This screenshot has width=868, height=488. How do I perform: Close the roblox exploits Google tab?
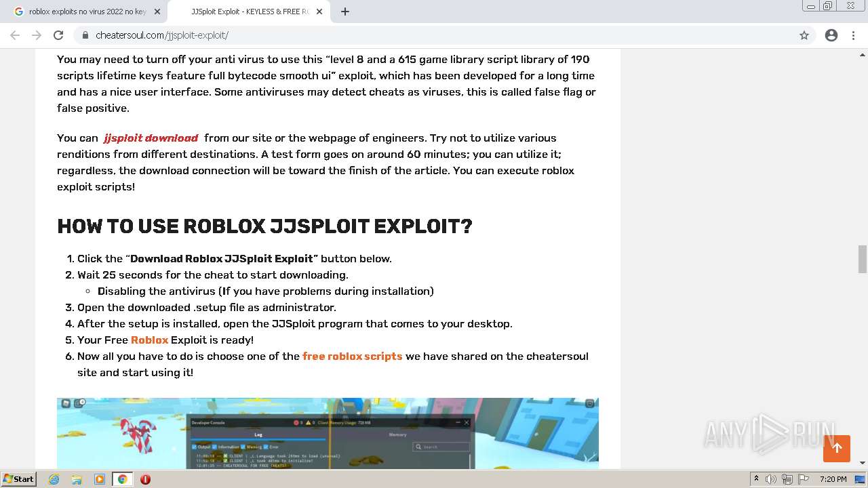coord(157,12)
